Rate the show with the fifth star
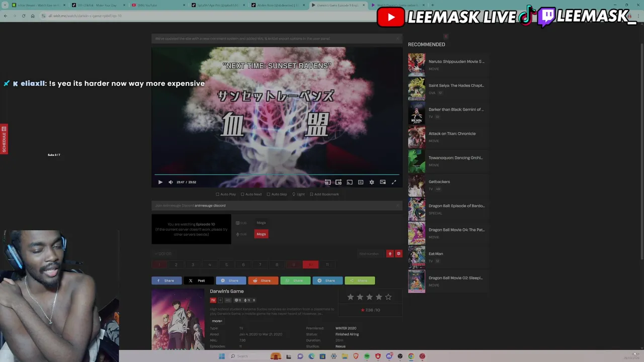The height and width of the screenshot is (362, 644). [388, 297]
